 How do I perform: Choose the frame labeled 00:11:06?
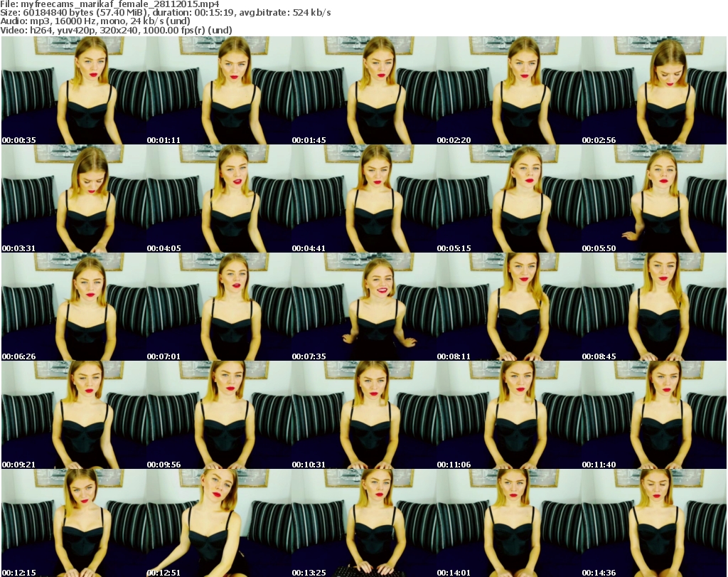pos(509,415)
